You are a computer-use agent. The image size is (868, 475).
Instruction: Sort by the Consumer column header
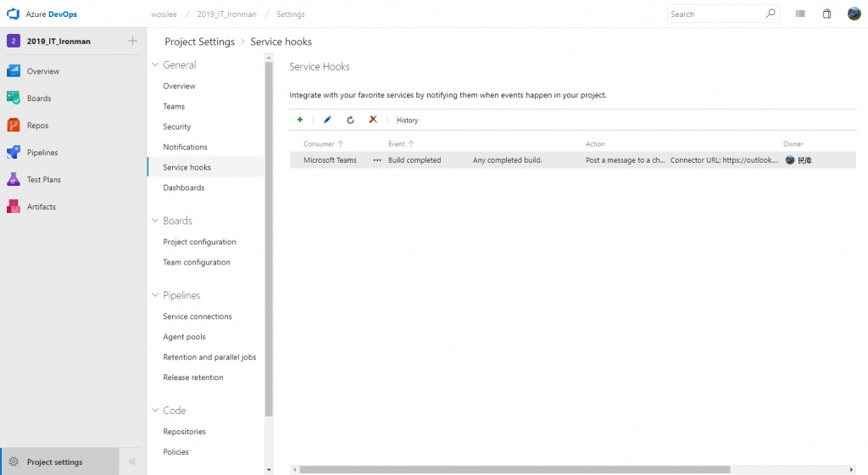tap(323, 144)
